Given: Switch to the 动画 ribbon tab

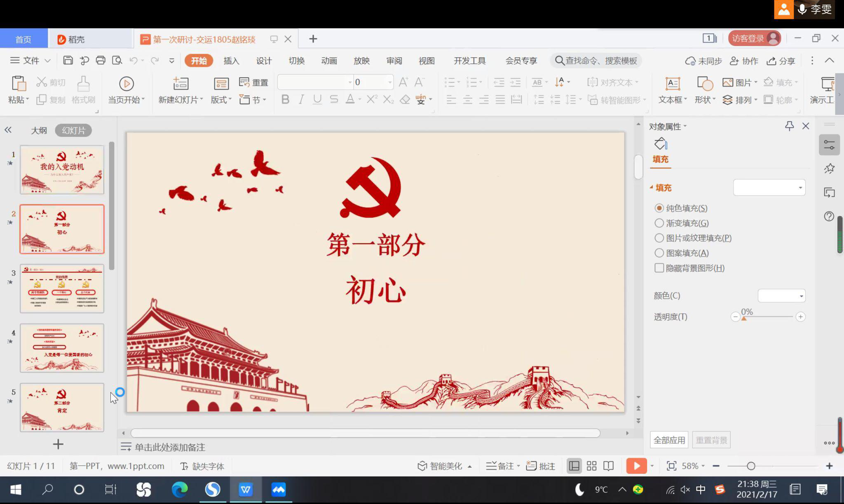Looking at the screenshot, I should [x=328, y=61].
